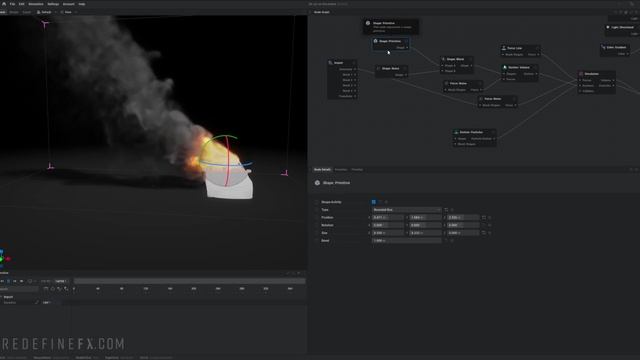The image size is (640, 360).
Task: Click the Shape Primitive icon in details header
Action: [318, 183]
